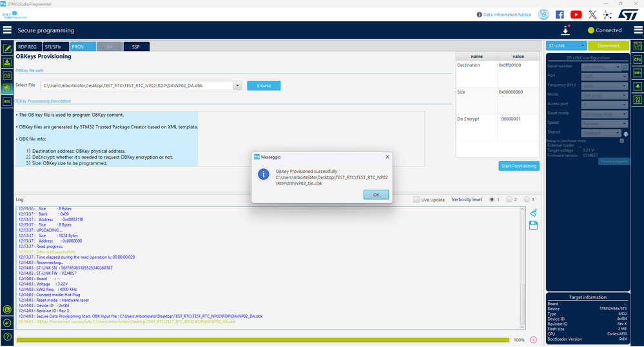The width and height of the screenshot is (644, 347).
Task: Click the Start Provisioning button
Action: coord(519,166)
